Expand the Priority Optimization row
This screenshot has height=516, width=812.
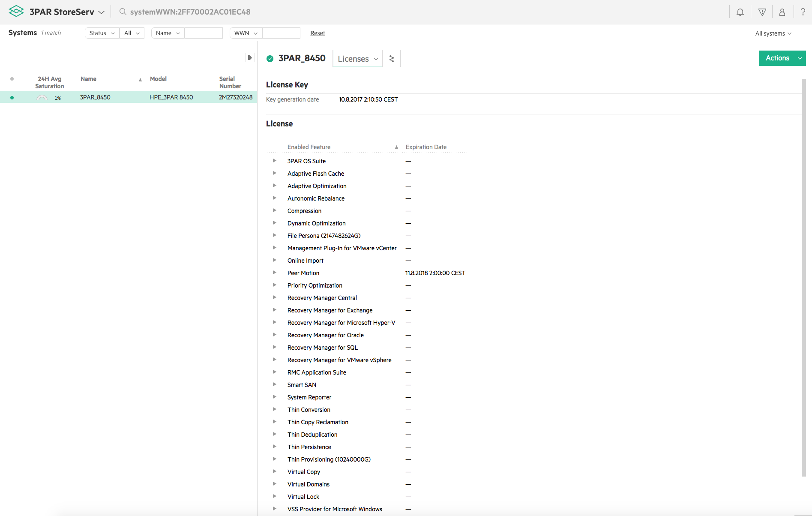[x=274, y=285]
